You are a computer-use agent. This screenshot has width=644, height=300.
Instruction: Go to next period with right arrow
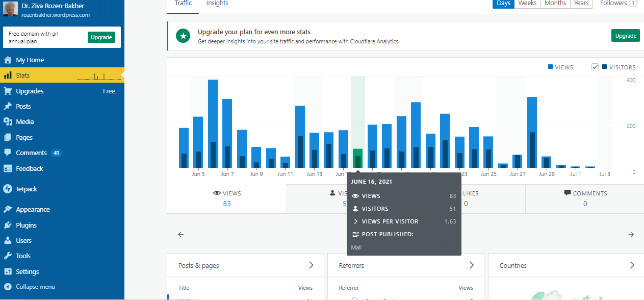631,235
